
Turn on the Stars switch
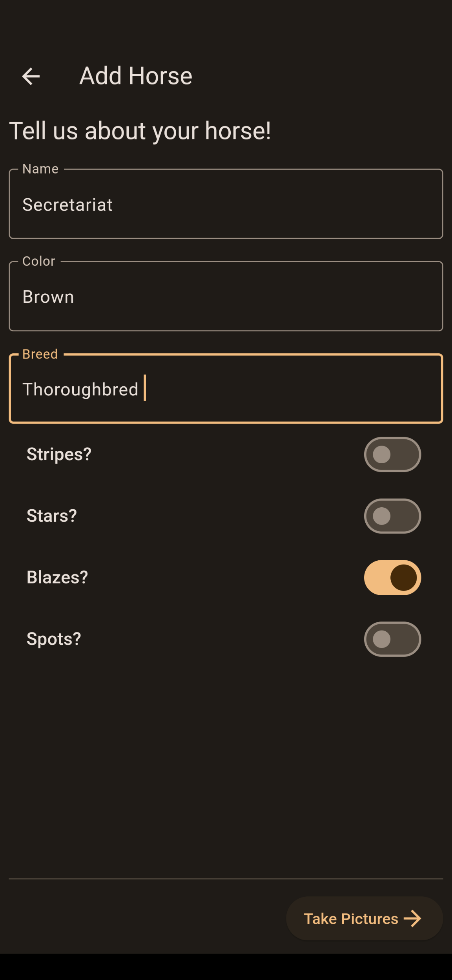point(392,516)
